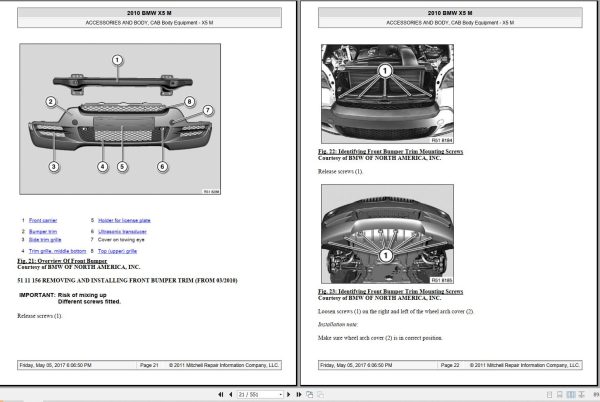This screenshot has width=600, height=402.
Task: Open the Bumper trim link
Action: click(x=43, y=231)
